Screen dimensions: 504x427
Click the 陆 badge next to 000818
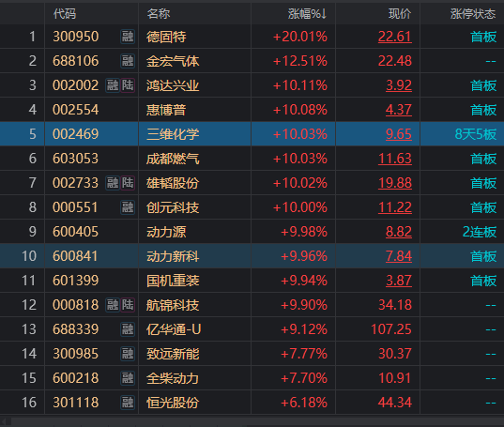coord(128,305)
